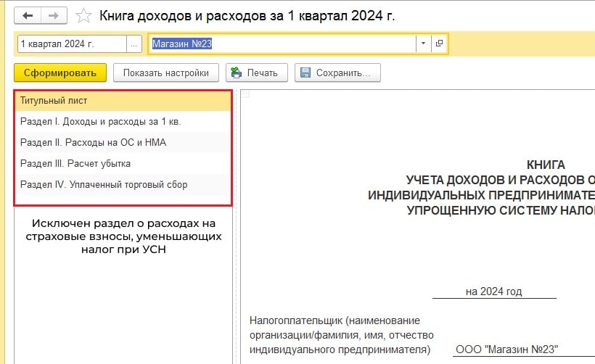Add report to favorites with star icon
The height and width of the screenshot is (364, 595).
point(83,15)
